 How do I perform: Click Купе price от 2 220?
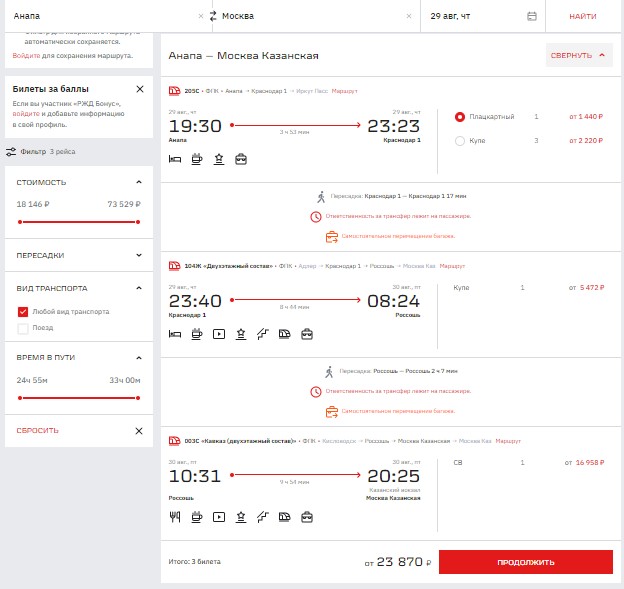pos(586,141)
